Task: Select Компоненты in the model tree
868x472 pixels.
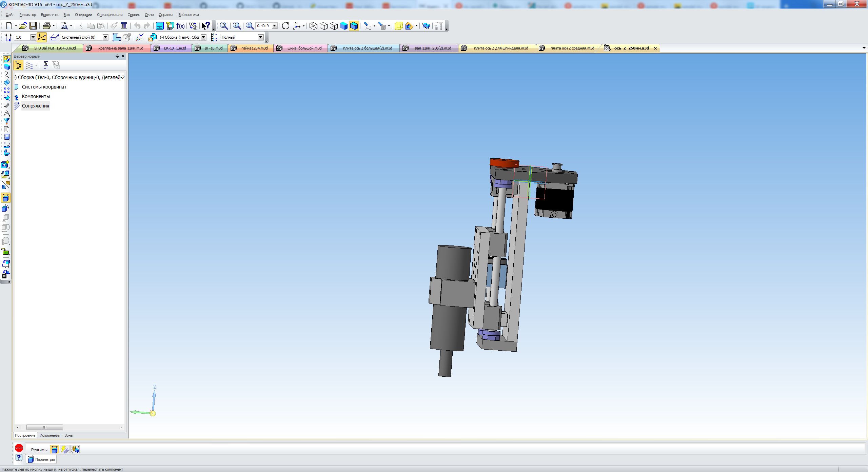Action: [x=36, y=96]
